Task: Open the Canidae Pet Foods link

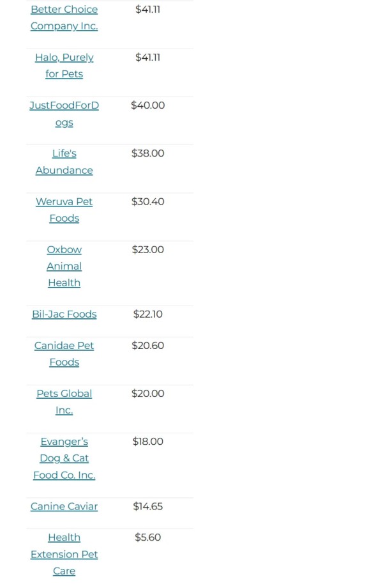Action: pos(64,353)
